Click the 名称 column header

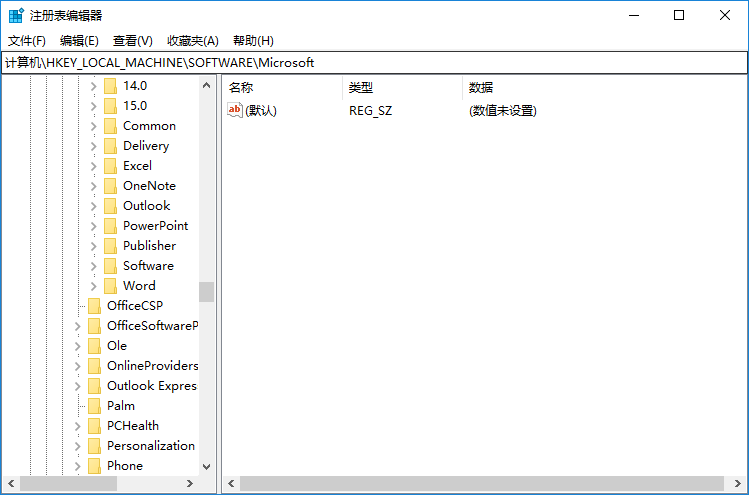point(283,87)
